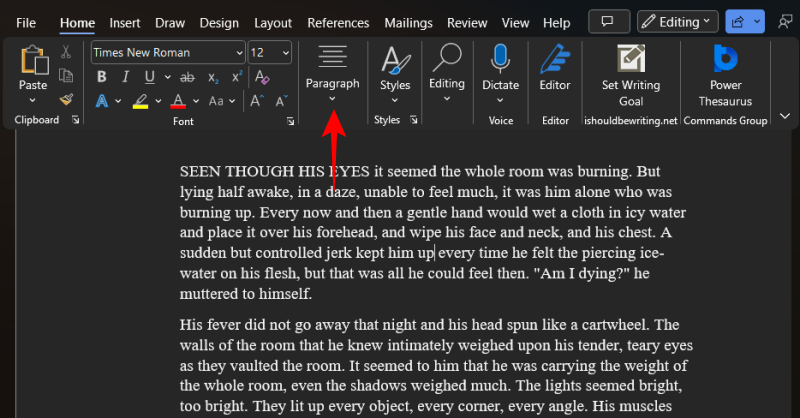This screenshot has height=418, width=800.
Task: Click the Clear All Formatting icon
Action: coord(262,76)
